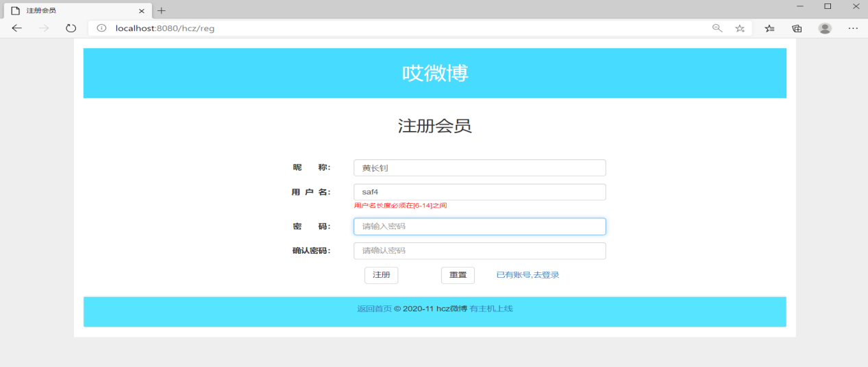
Task: Open the 有主机上线 footer link
Action: (x=491, y=309)
